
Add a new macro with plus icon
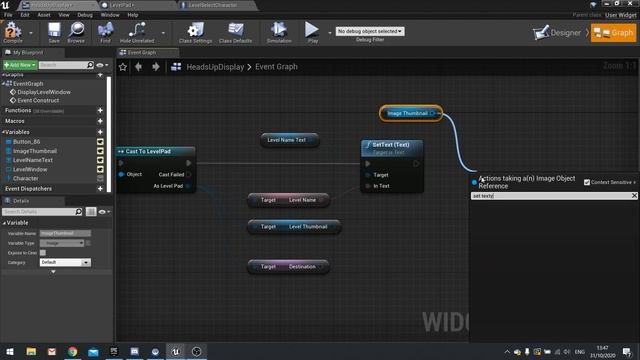coord(100,121)
